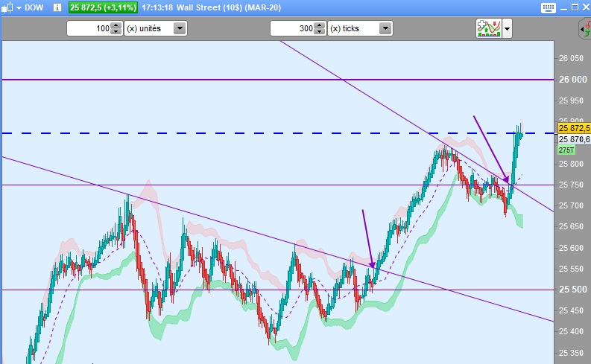Click the green 25 872,5 (+3,11%) price badge
The height and width of the screenshot is (364, 591).
(x=103, y=7)
